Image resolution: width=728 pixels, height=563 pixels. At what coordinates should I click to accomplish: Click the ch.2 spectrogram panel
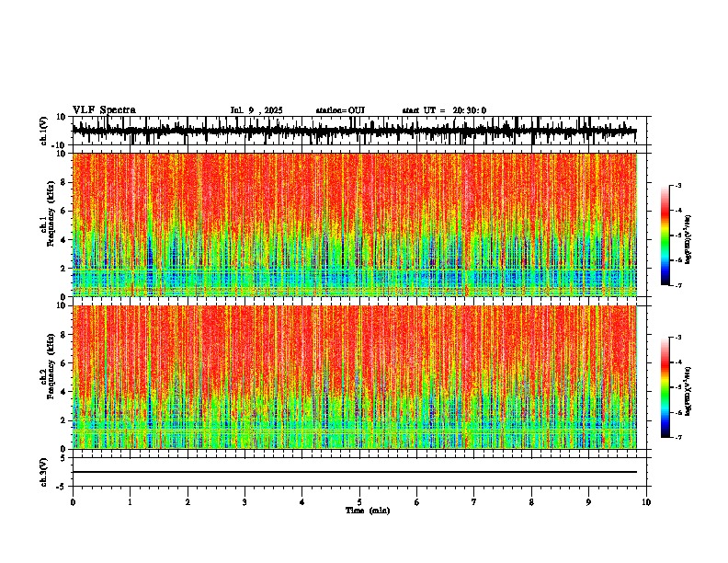pos(355,377)
